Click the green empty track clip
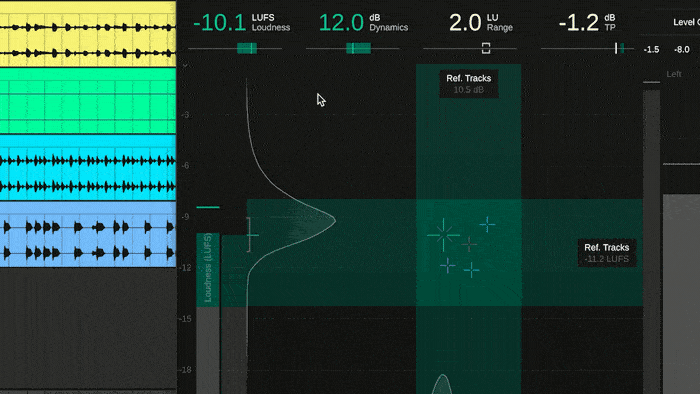 click(x=88, y=101)
